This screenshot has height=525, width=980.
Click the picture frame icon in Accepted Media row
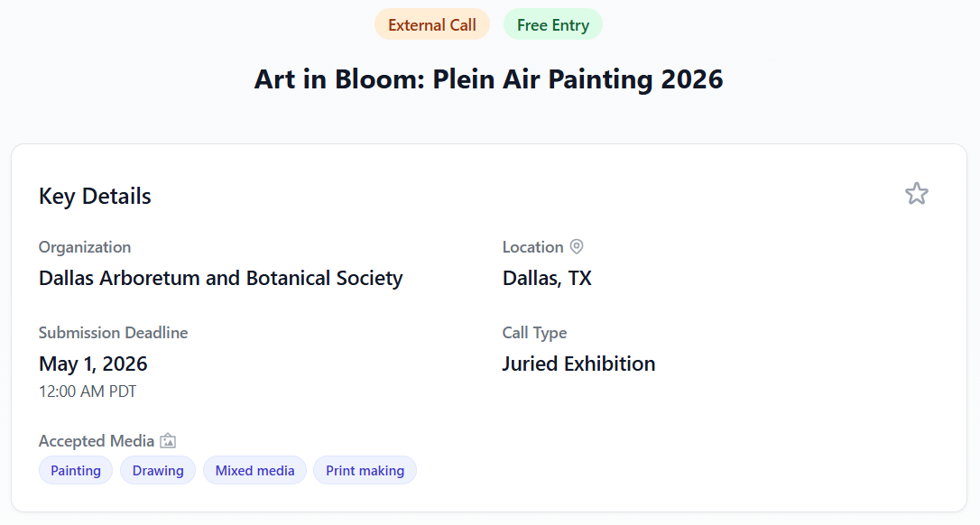pos(168,440)
